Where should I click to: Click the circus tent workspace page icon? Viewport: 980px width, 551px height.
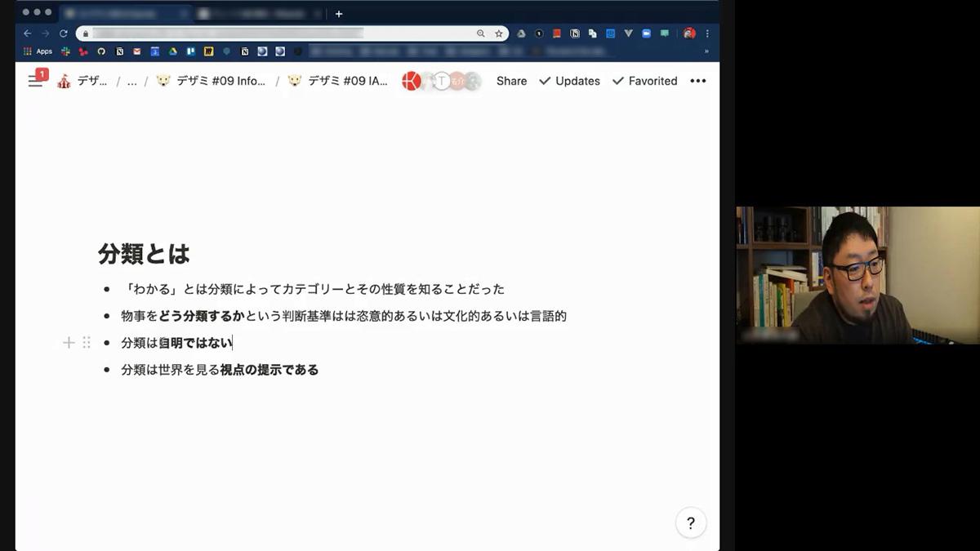click(65, 80)
